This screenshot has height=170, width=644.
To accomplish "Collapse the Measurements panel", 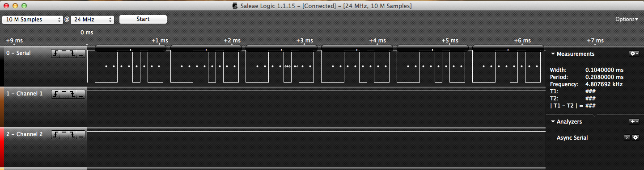I will [x=553, y=54].
